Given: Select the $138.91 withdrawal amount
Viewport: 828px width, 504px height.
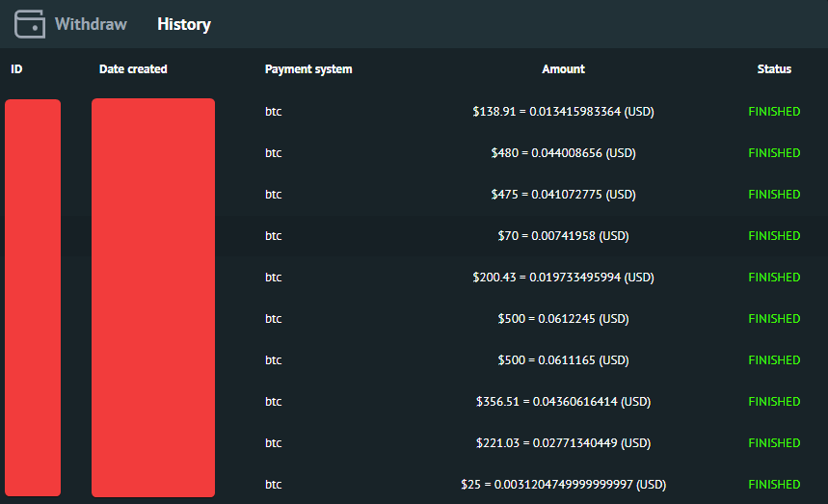Looking at the screenshot, I should click(564, 112).
